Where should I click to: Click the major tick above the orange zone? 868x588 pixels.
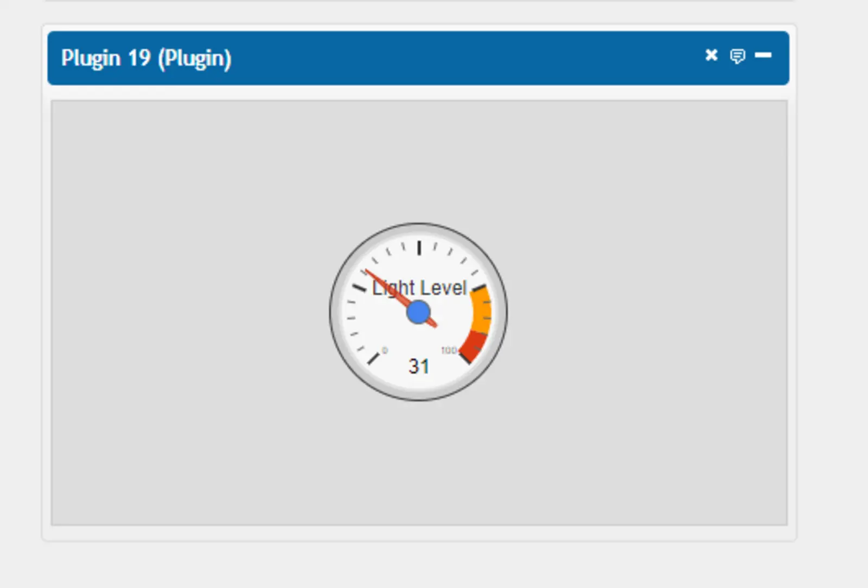[x=479, y=287]
